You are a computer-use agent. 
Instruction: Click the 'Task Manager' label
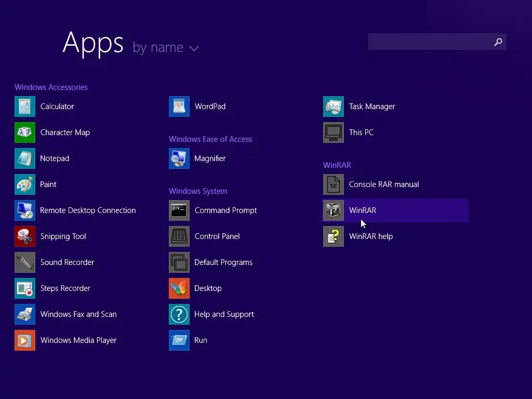click(372, 107)
